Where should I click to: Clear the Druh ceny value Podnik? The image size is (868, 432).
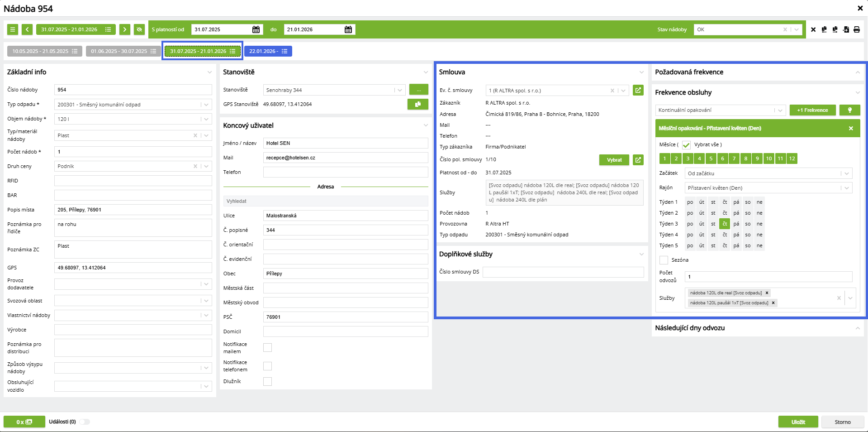pyautogui.click(x=195, y=166)
